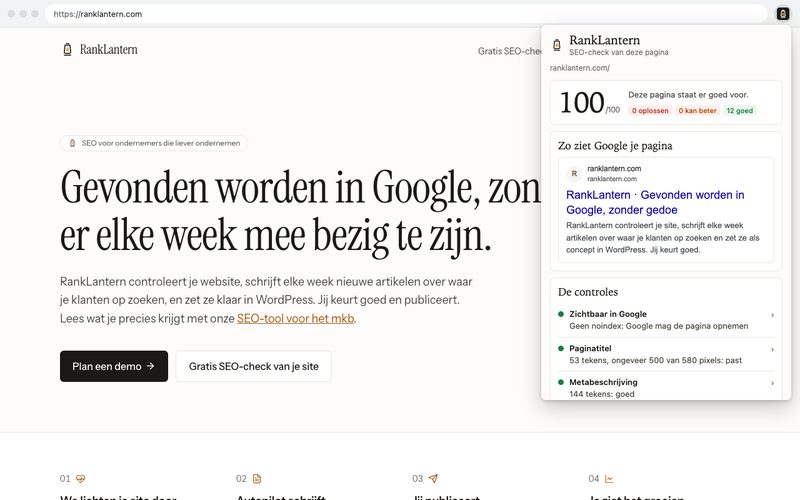Click the SEO voor ondernemers badge
800x500 pixels.
click(x=154, y=143)
